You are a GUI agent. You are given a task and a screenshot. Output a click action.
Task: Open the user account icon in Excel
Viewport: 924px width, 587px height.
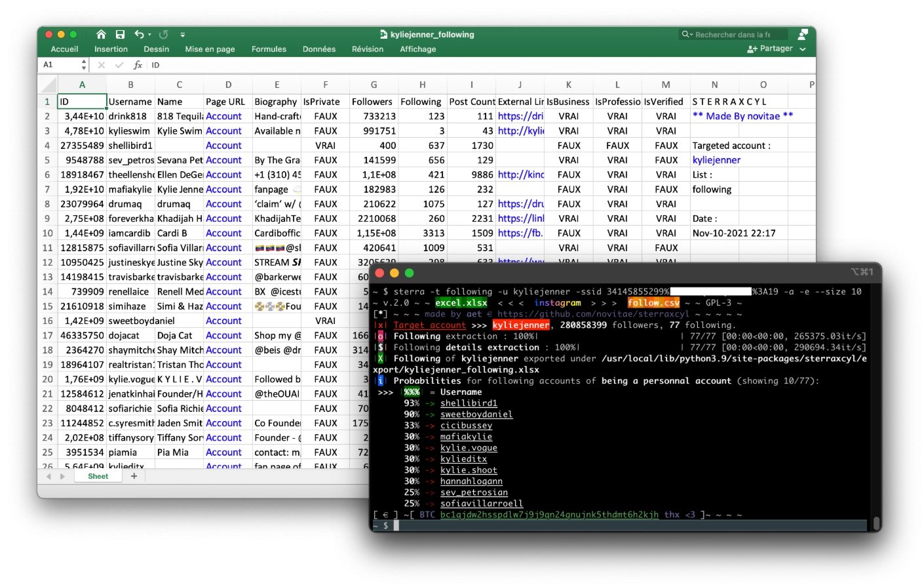coord(803,35)
